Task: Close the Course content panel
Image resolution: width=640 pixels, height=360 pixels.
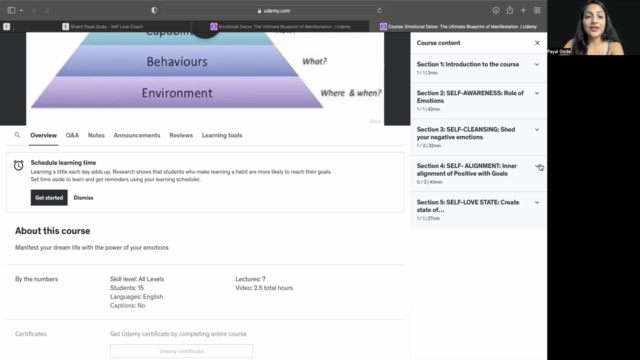Action: [537, 43]
